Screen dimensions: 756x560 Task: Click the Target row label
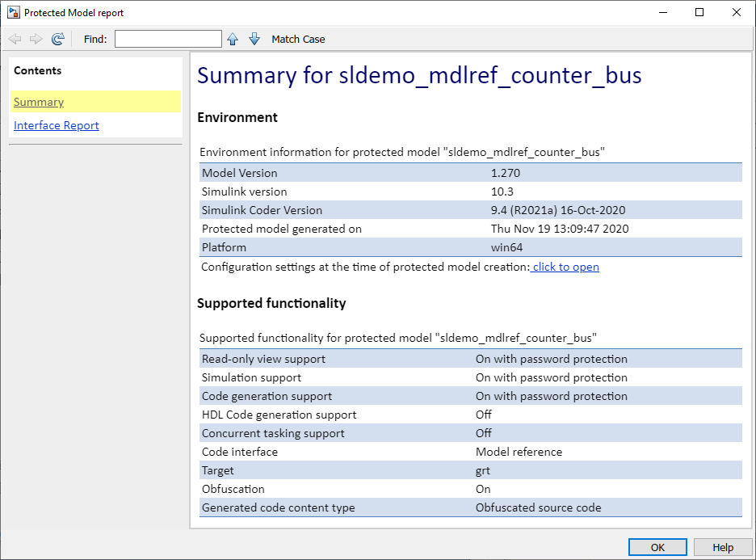coord(218,470)
